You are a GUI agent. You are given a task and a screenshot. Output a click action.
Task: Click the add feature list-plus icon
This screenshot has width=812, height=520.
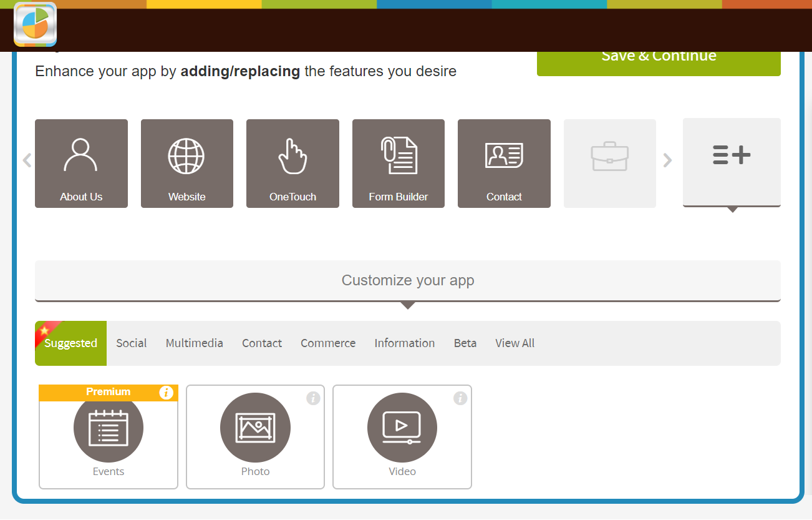[x=732, y=155]
